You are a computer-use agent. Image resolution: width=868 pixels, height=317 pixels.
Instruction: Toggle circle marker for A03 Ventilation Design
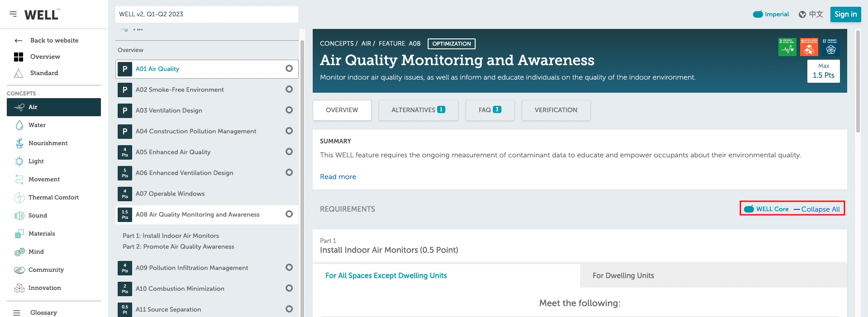click(289, 110)
